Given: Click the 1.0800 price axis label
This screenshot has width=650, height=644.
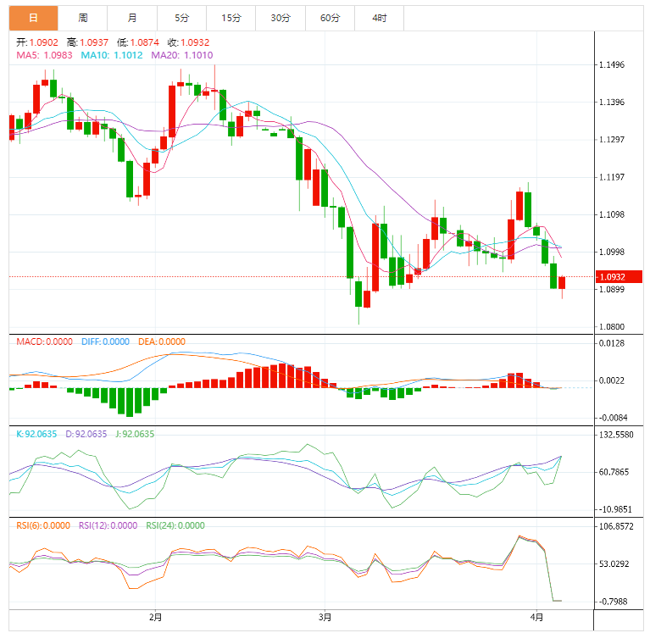Looking at the screenshot, I should (x=612, y=327).
